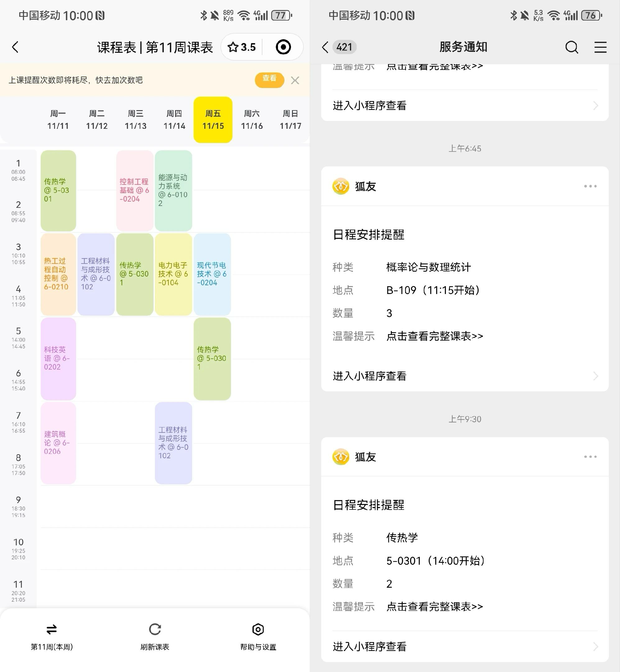The height and width of the screenshot is (672, 620).
Task: Tap the circular record/close mini-program icon
Action: point(283,47)
